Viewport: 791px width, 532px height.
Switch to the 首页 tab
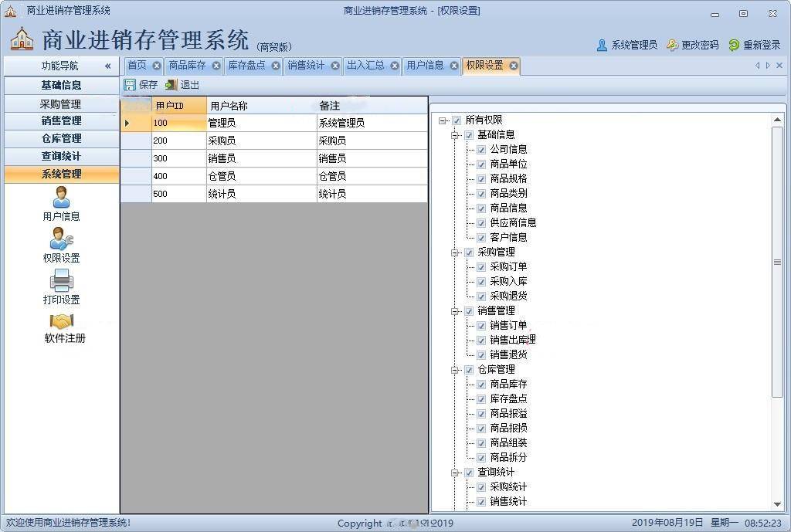click(137, 66)
